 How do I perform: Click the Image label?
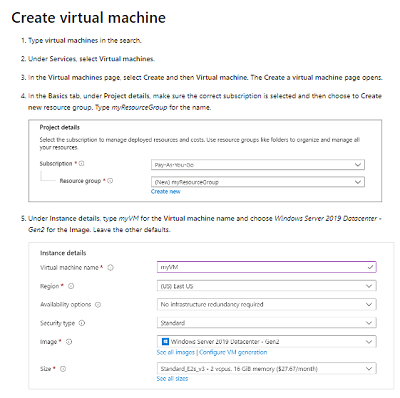[48, 342]
